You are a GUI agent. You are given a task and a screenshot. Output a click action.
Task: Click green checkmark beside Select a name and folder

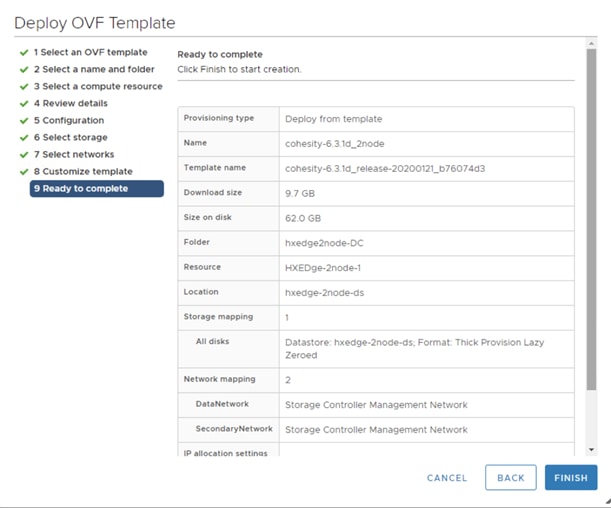point(24,70)
